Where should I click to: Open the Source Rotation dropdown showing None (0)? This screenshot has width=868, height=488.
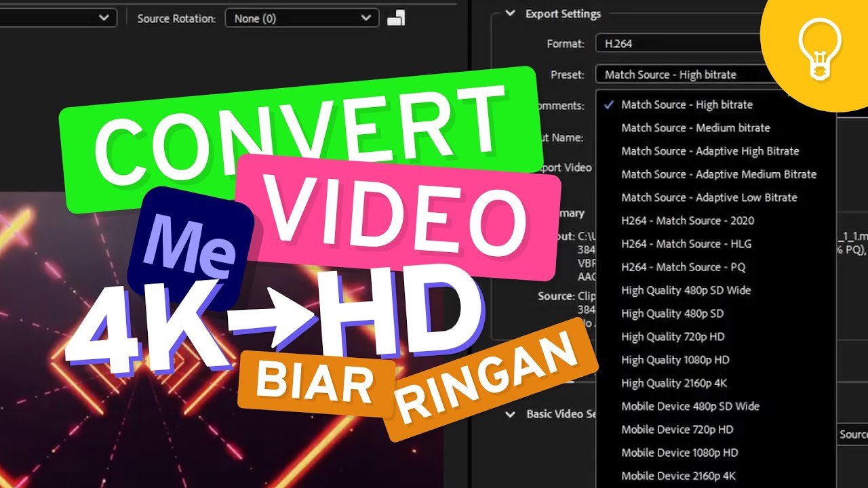point(302,18)
